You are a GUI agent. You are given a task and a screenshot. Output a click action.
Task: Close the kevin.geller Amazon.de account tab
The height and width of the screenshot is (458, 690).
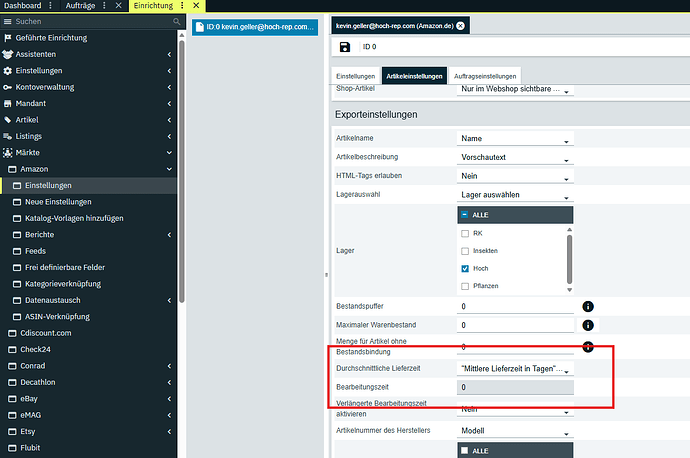(x=460, y=26)
